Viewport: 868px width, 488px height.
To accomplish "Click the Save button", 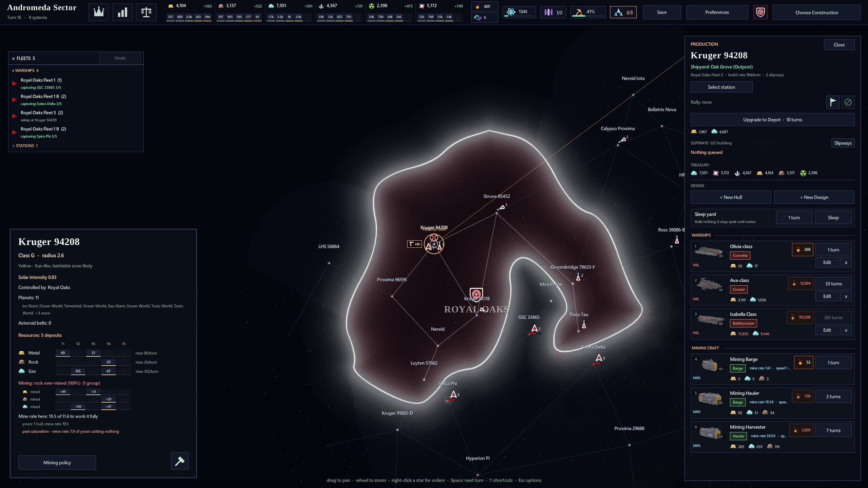I will (662, 12).
